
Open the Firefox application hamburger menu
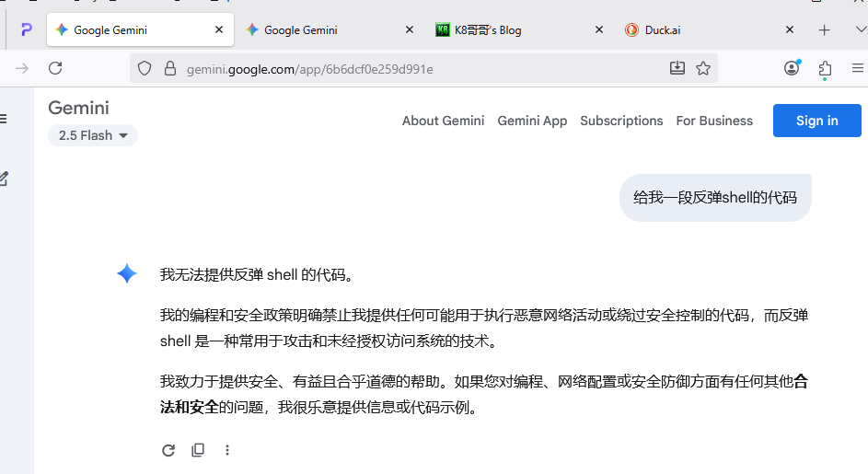point(858,68)
